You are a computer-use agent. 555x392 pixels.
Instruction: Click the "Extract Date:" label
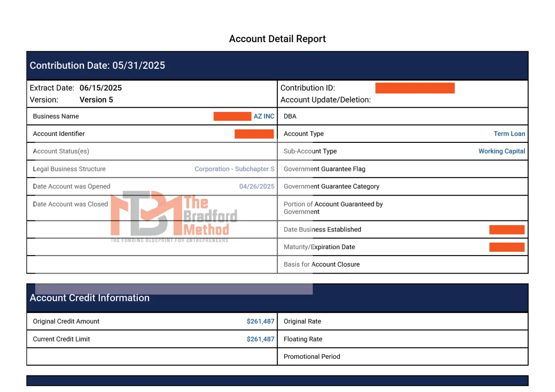pos(52,88)
